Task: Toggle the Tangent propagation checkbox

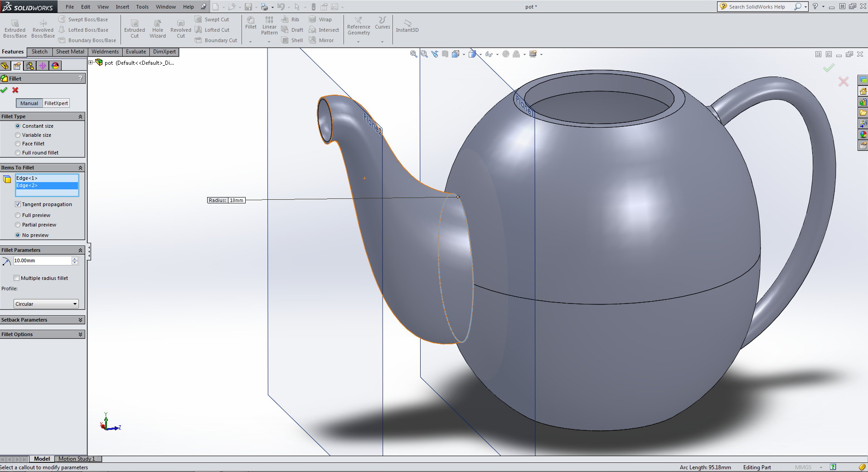Action: coord(18,204)
